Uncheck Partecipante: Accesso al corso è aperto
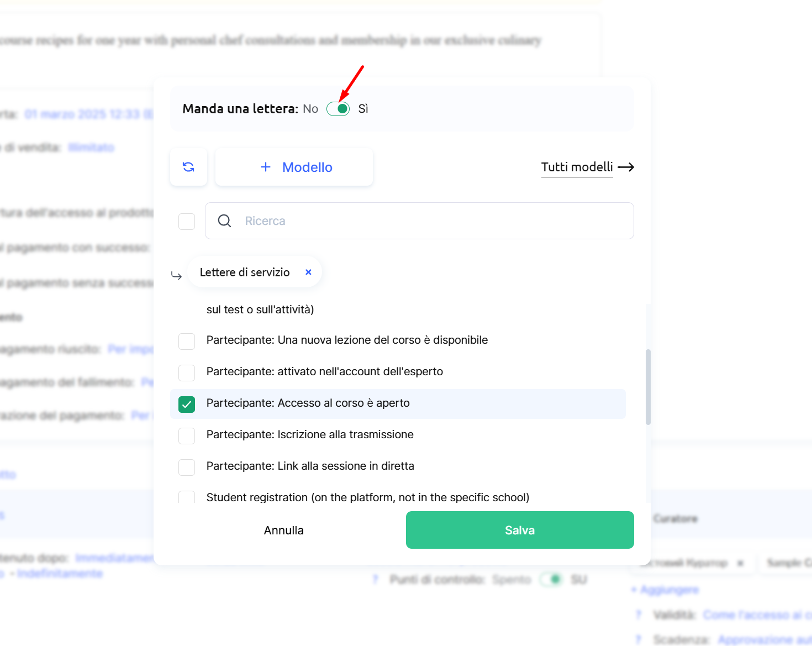 pos(187,405)
